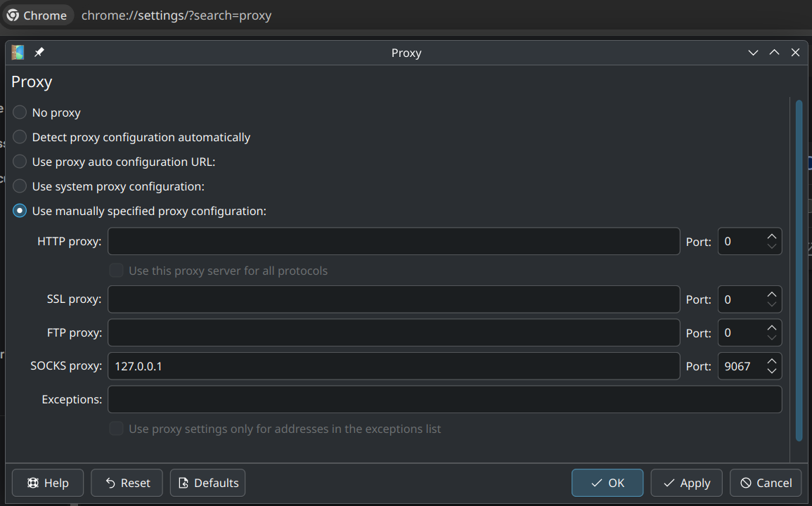
Task: Click the Chrome address bar URL text
Action: [176, 15]
